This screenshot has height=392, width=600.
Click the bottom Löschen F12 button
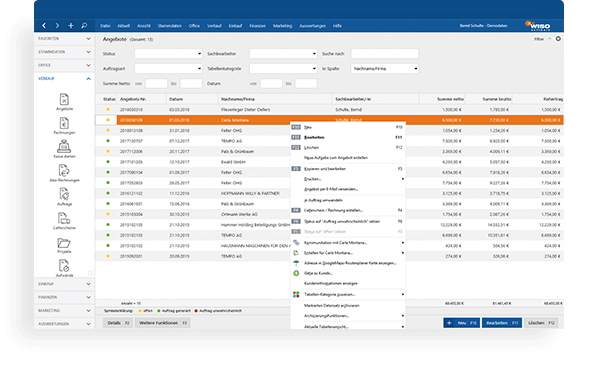pos(541,323)
